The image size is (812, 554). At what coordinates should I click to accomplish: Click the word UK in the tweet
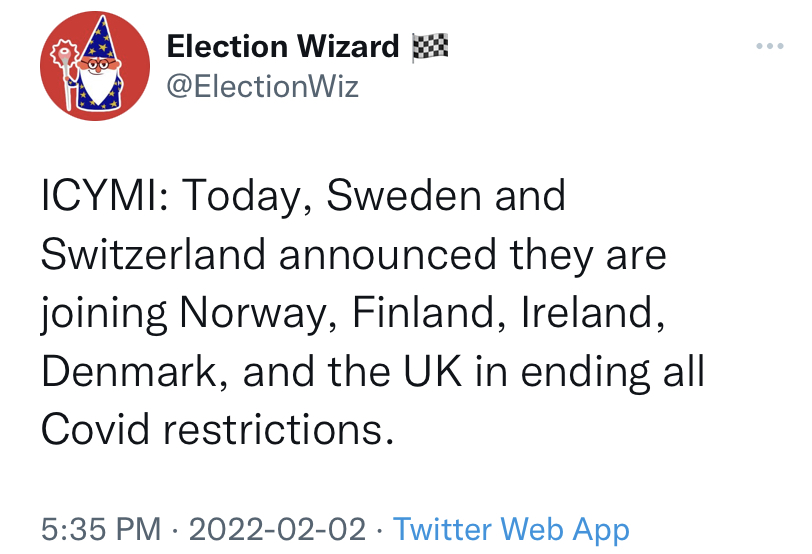432,372
